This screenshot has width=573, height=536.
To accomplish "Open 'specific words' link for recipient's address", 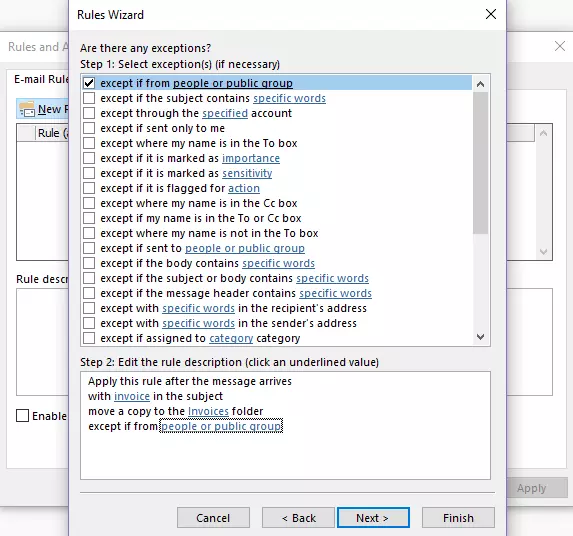I will (198, 308).
